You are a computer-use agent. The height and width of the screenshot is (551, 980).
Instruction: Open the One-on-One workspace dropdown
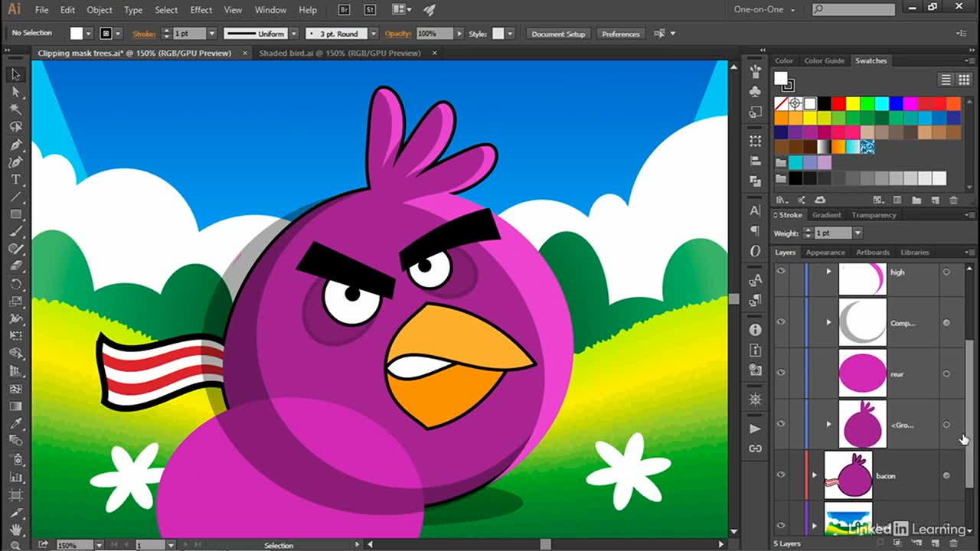coord(765,10)
